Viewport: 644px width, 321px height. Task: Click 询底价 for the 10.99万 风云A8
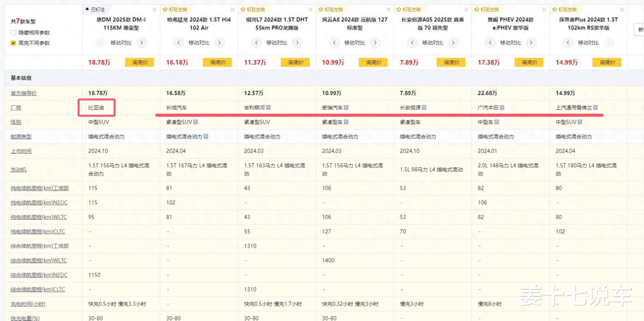[x=373, y=62]
